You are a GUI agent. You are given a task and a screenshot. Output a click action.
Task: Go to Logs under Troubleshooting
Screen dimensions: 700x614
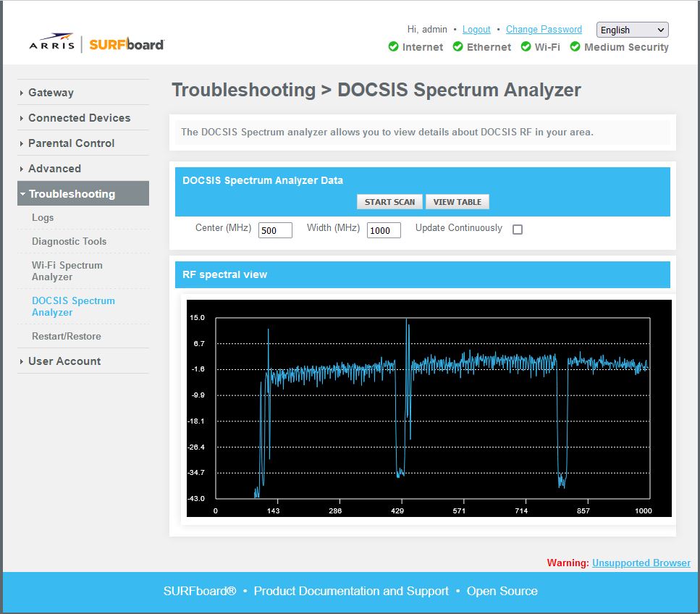[43, 217]
